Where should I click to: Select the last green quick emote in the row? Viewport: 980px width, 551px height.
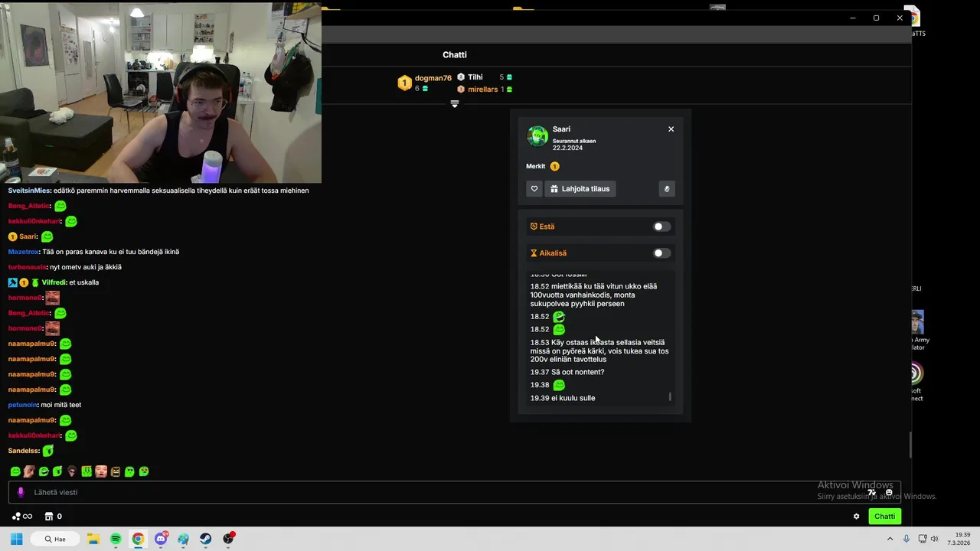[144, 471]
